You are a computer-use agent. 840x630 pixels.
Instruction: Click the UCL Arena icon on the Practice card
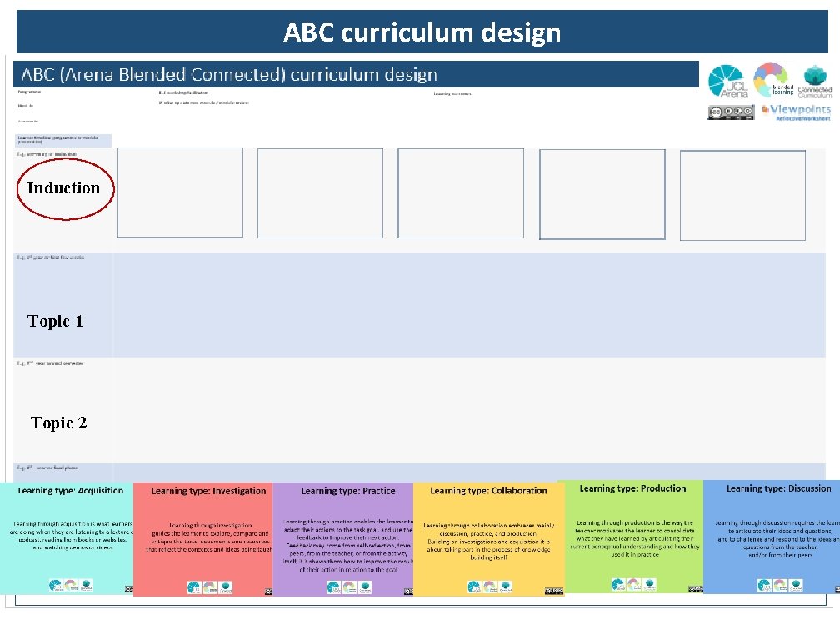pos(333,586)
